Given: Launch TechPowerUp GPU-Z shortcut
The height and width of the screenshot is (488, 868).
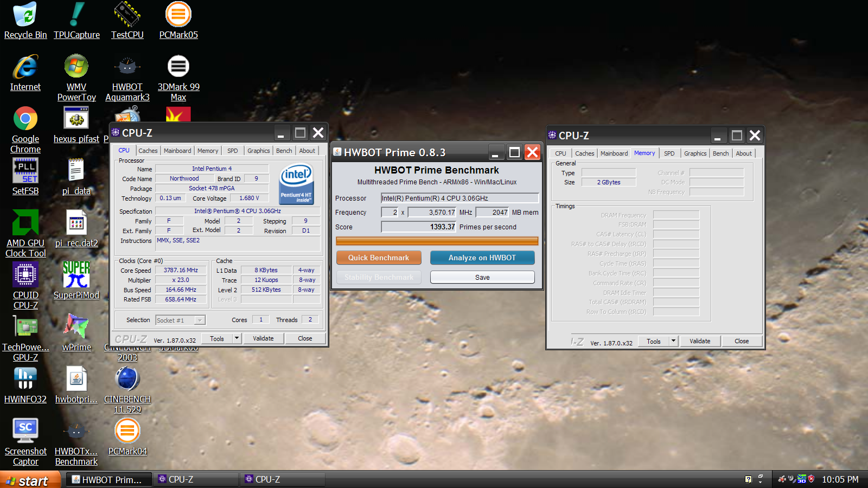Looking at the screenshot, I should pos(25,338).
